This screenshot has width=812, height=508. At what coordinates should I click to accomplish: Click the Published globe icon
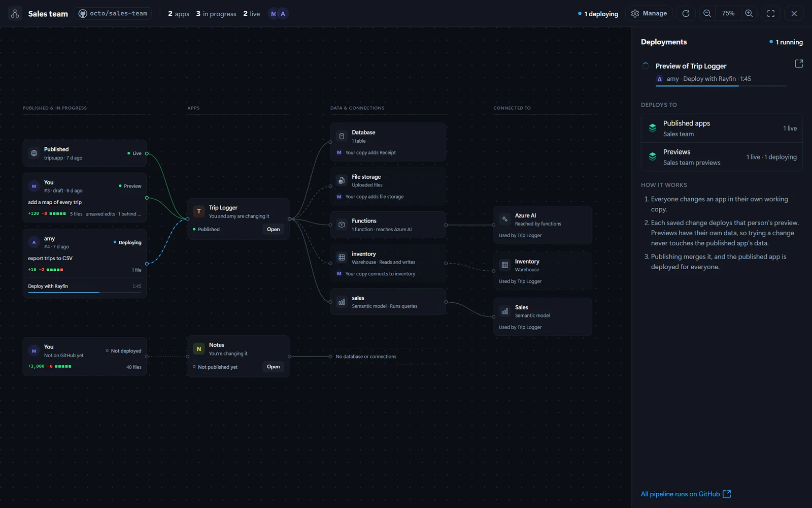(x=34, y=153)
